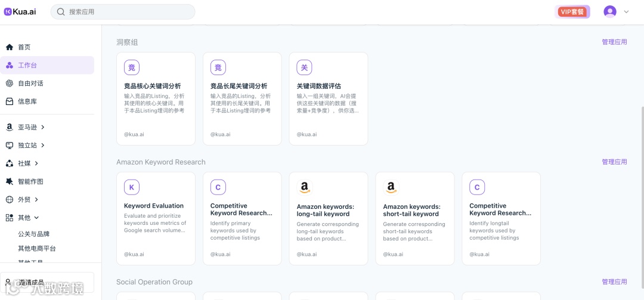644x300 pixels.
Task: Click the 邀请成员 button
Action: click(47, 282)
